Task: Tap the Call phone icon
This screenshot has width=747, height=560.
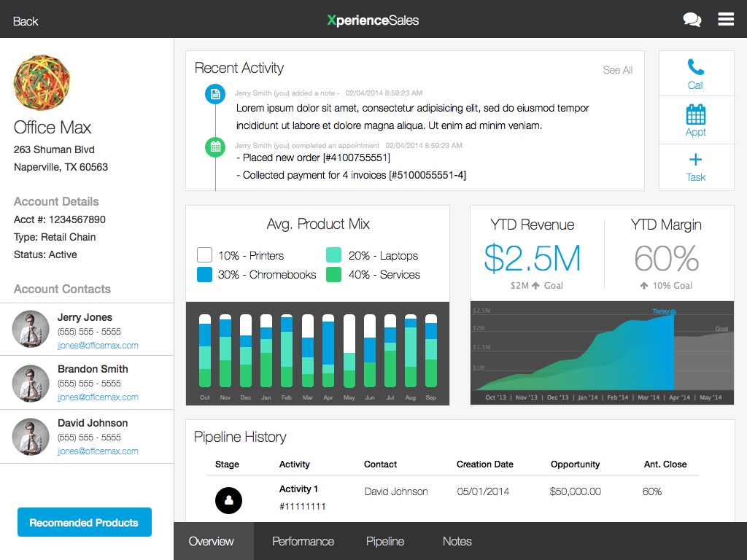Action: (x=695, y=67)
